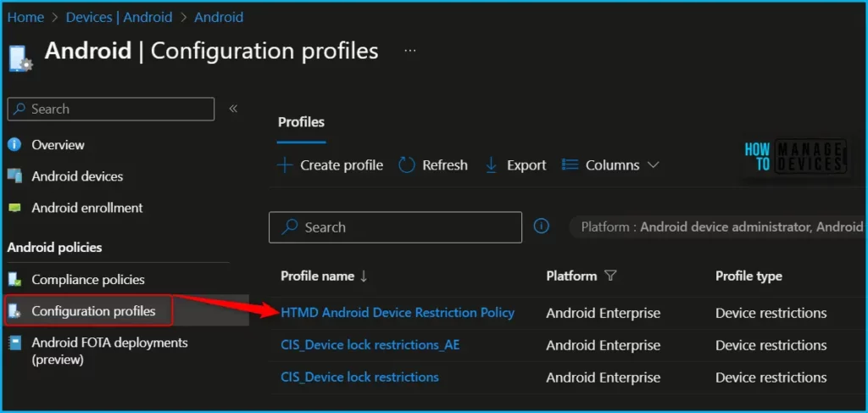
Task: Click Device restrictions in HTMD policy row
Action: pyautogui.click(x=771, y=313)
